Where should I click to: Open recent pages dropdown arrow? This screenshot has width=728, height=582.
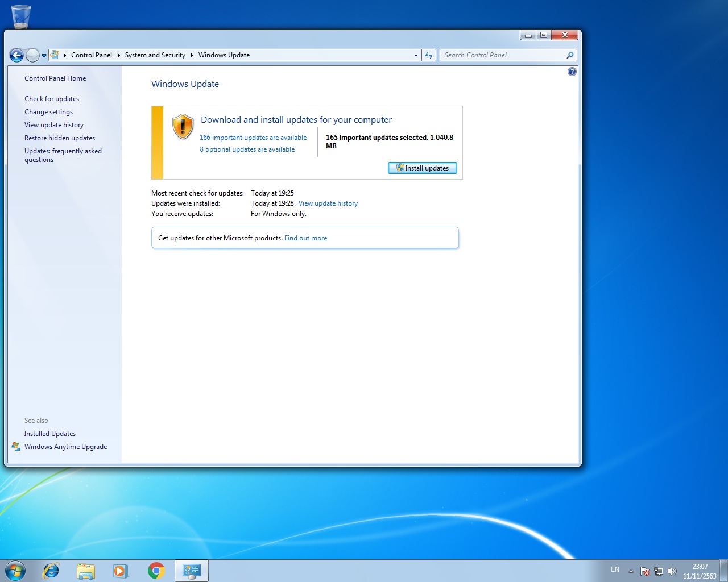coord(44,56)
